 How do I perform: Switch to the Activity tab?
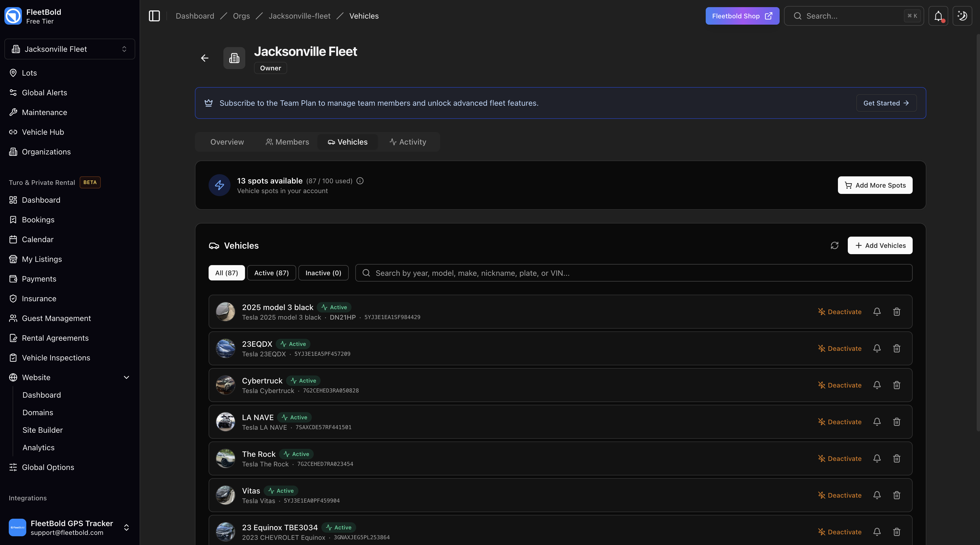pos(408,142)
